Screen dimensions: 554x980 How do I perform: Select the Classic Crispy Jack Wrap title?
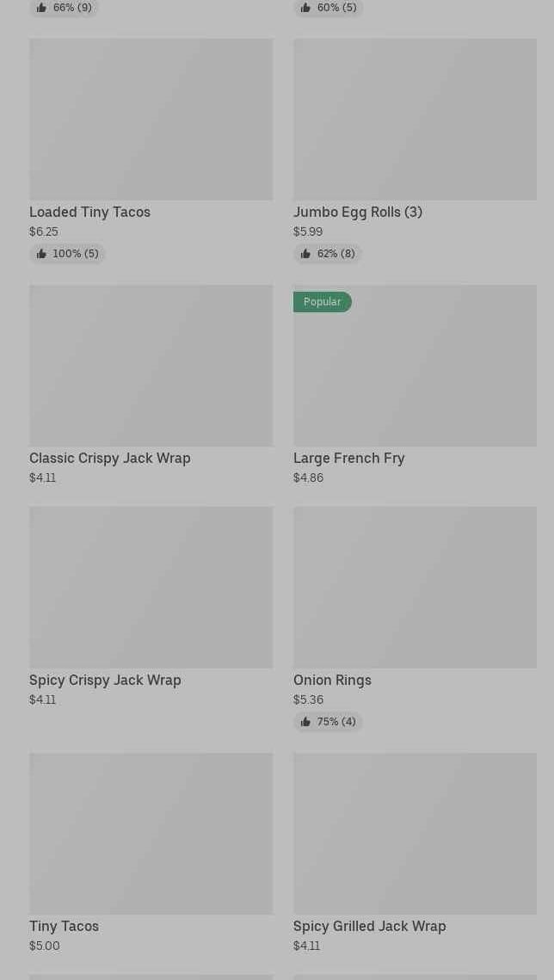[110, 458]
